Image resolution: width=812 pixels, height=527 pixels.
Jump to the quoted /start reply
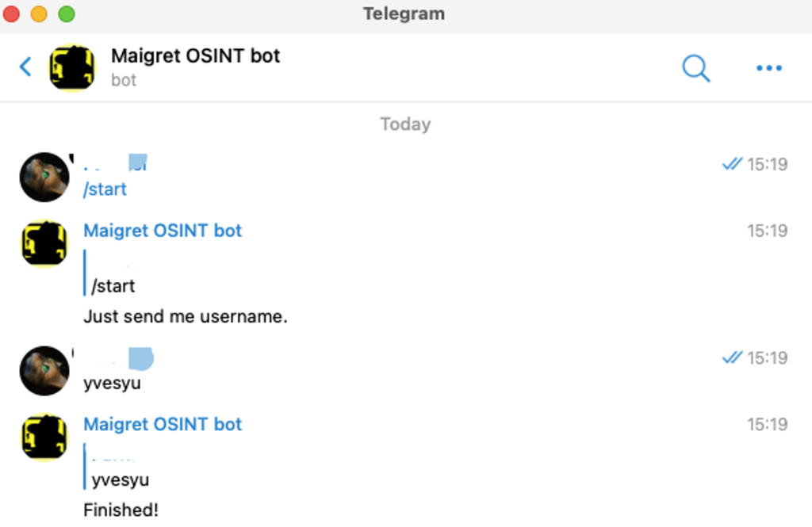tap(113, 286)
